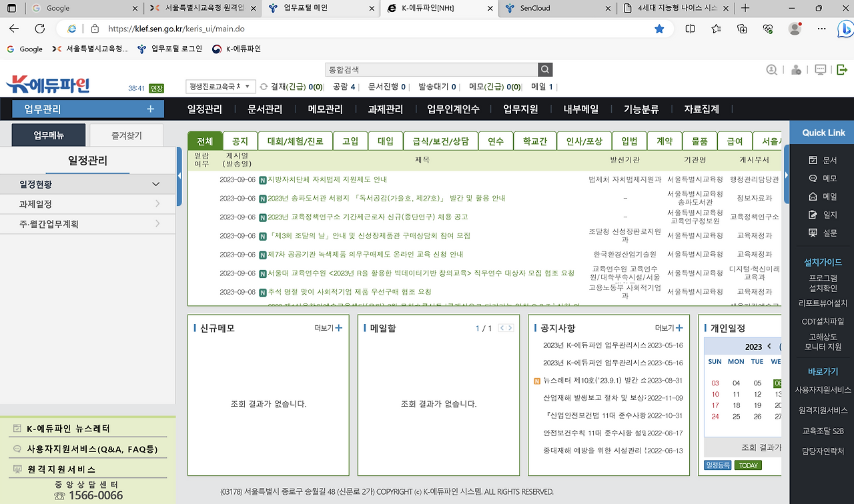Viewport: 854px width, 504px height.
Task: Click the browser back arrow
Action: (14, 29)
